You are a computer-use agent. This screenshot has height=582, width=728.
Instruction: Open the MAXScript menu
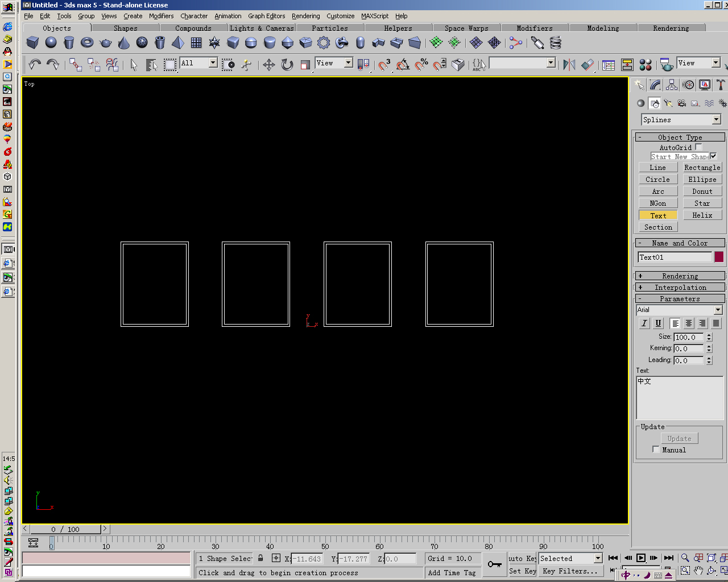click(375, 16)
